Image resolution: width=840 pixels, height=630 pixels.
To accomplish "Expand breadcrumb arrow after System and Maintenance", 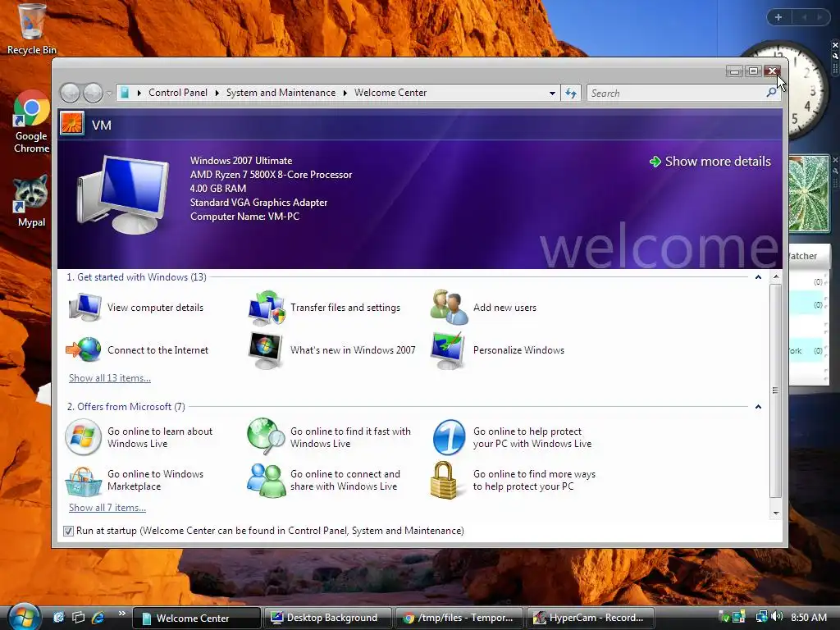I will 345,93.
